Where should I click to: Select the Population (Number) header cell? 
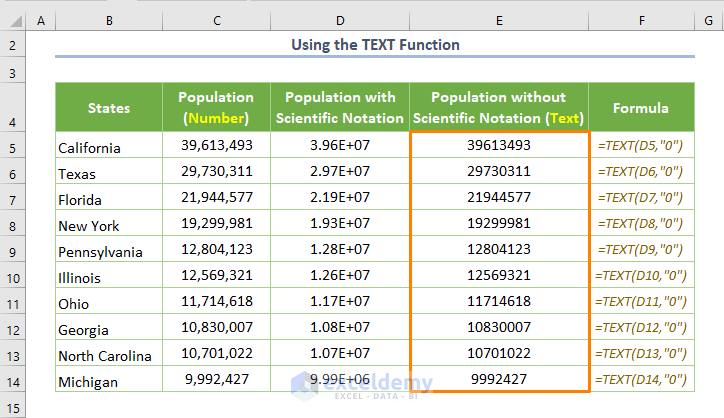tap(216, 108)
